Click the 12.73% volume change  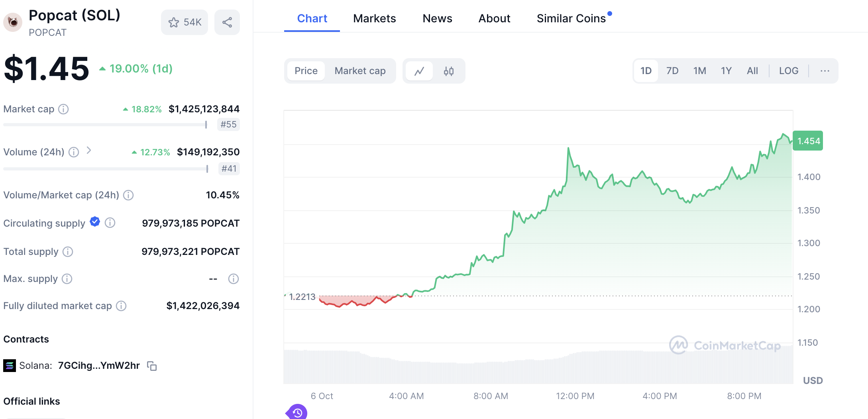click(151, 152)
